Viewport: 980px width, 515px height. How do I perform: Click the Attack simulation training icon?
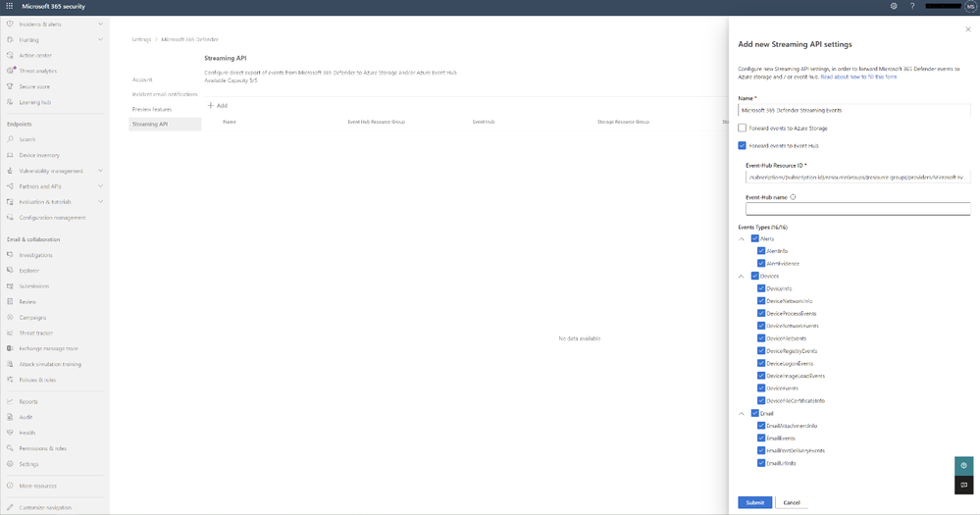point(10,364)
